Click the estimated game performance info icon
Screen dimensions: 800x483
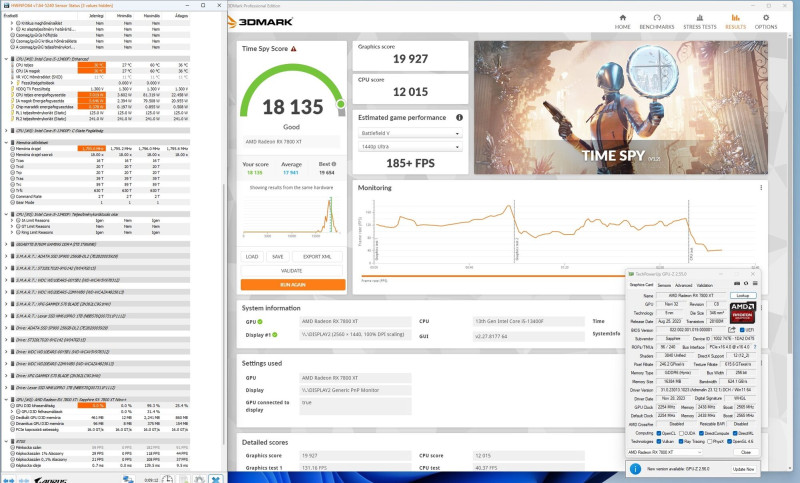[459, 117]
